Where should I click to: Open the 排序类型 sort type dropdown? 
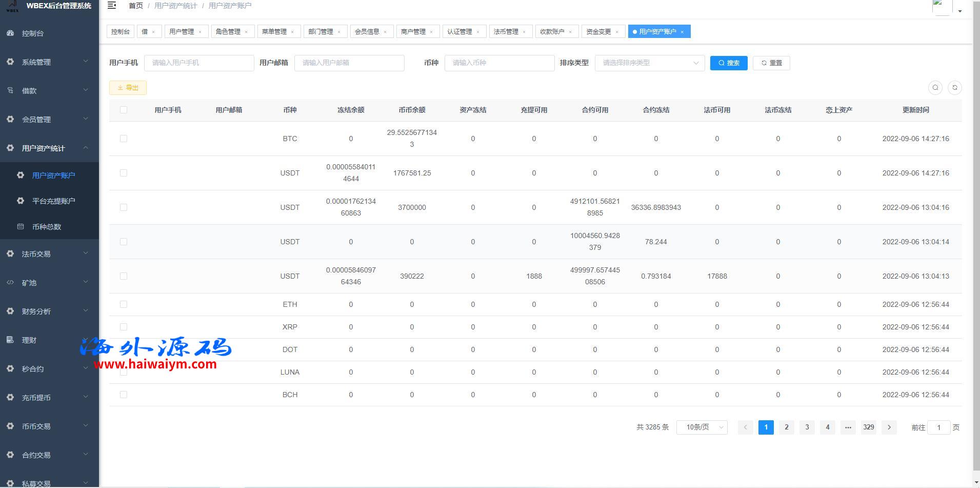649,63
